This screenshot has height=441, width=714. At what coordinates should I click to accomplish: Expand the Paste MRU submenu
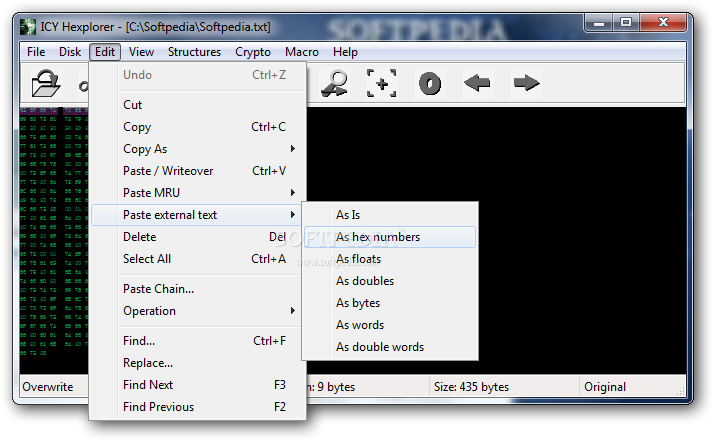pyautogui.click(x=197, y=193)
